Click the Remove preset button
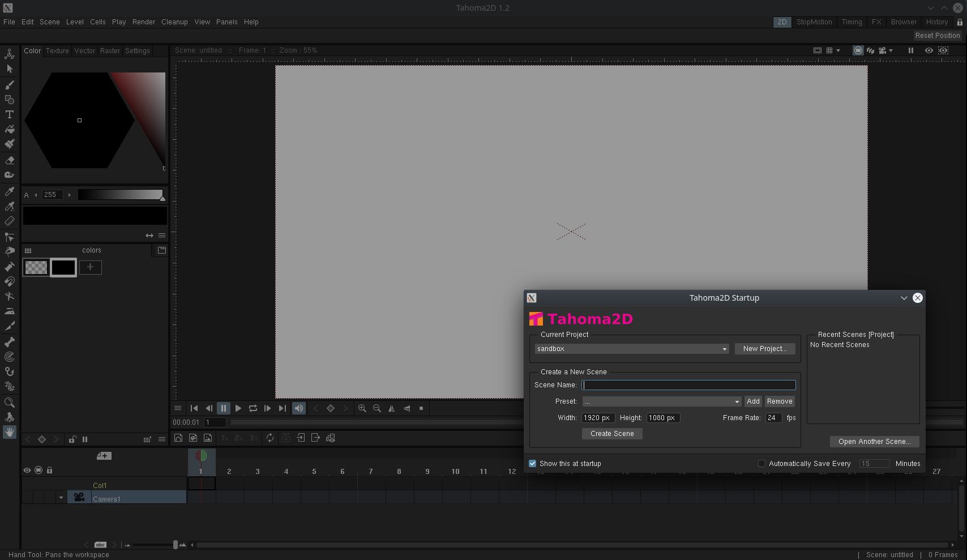 (780, 401)
